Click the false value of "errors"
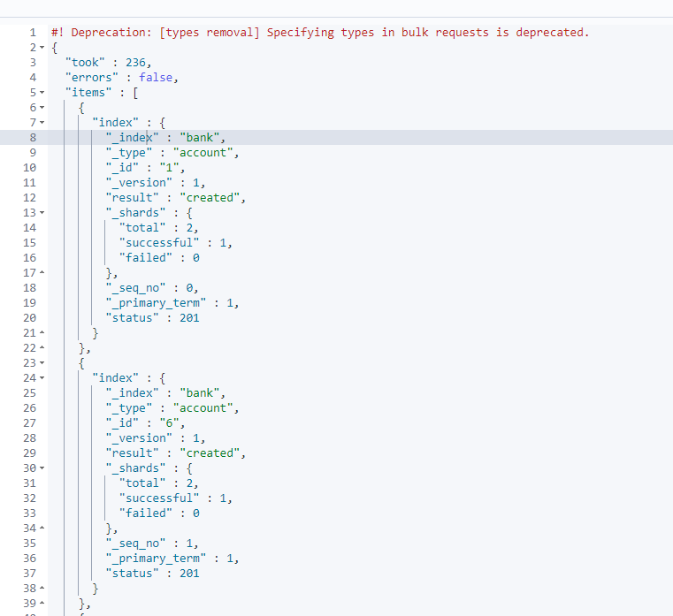 click(156, 78)
